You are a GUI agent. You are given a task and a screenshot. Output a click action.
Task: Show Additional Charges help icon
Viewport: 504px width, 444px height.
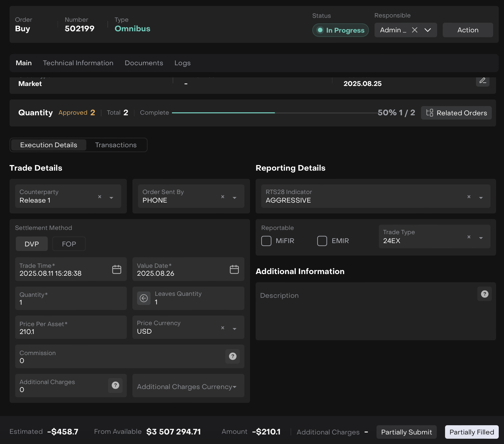115,385
